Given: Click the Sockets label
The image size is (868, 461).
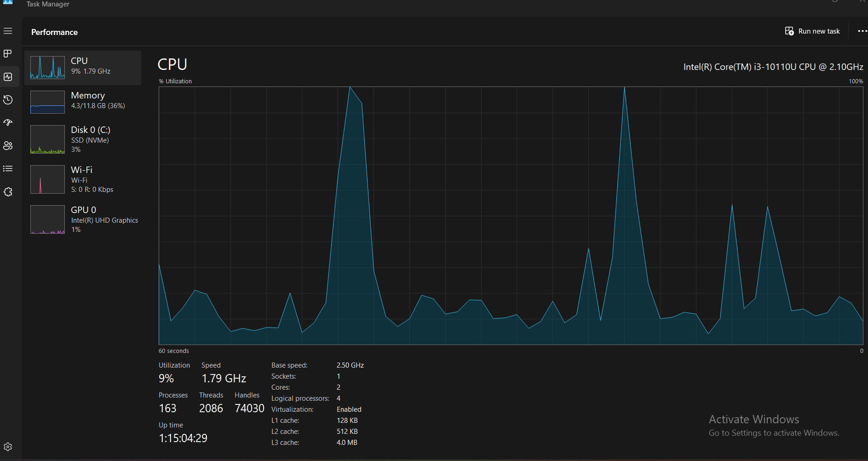Looking at the screenshot, I should 284,376.
